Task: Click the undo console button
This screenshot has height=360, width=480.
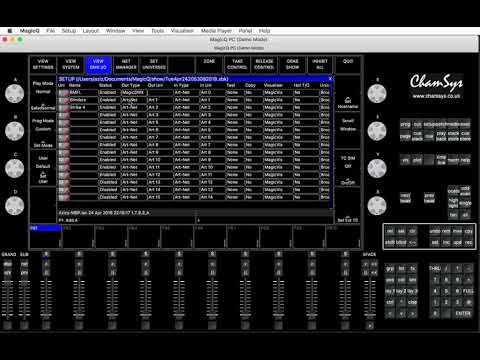Action: tap(435, 231)
